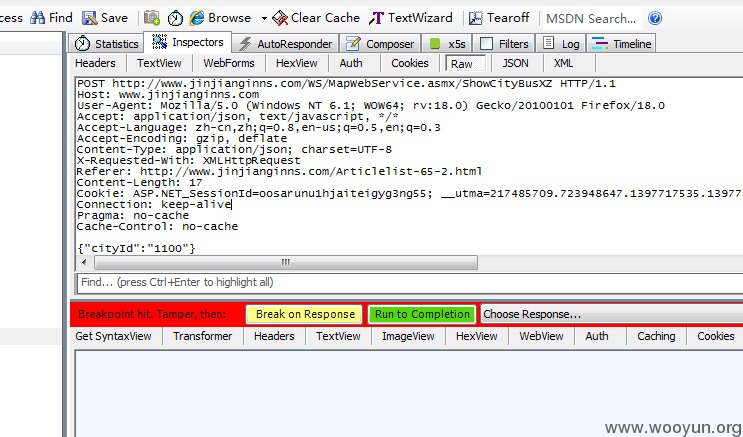This screenshot has height=437, width=743.
Task: Open the Composer tab
Action: 380,44
